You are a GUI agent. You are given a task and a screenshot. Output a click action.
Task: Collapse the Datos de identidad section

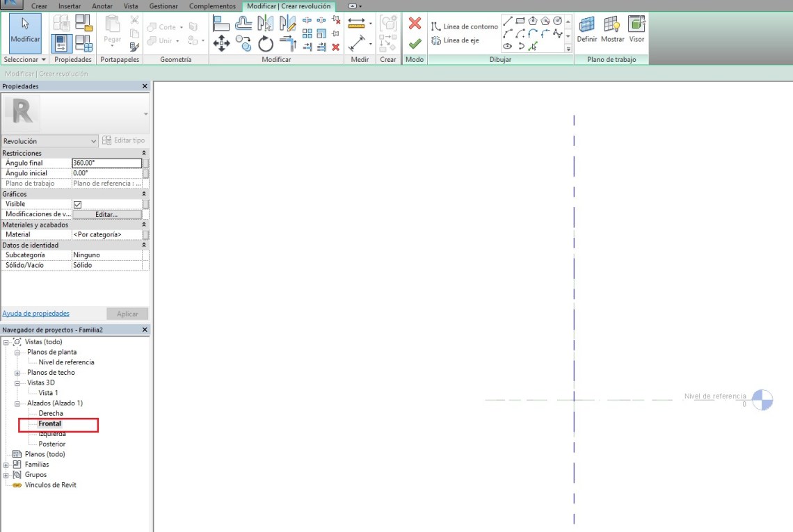coord(144,245)
